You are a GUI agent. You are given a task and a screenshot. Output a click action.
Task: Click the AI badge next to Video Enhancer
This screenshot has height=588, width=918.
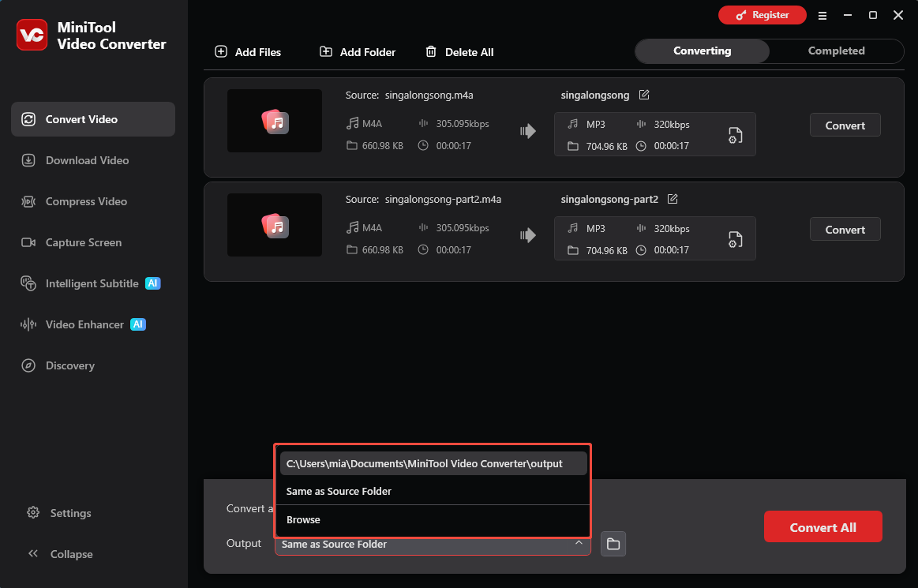138,324
